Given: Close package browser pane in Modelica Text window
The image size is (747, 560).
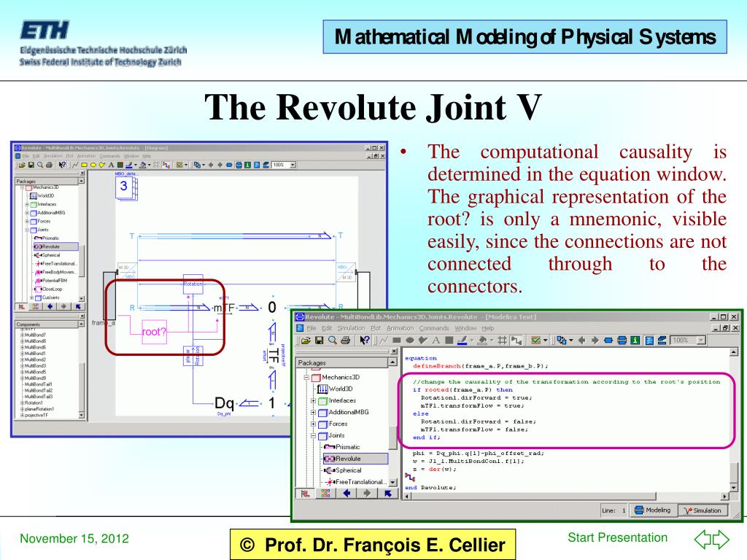Looking at the screenshot, I should click(393, 351).
